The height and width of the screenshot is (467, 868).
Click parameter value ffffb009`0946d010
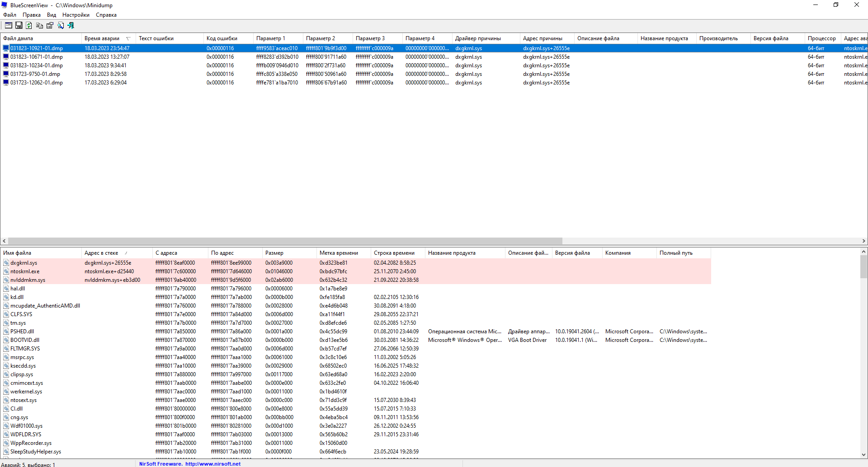tap(277, 65)
